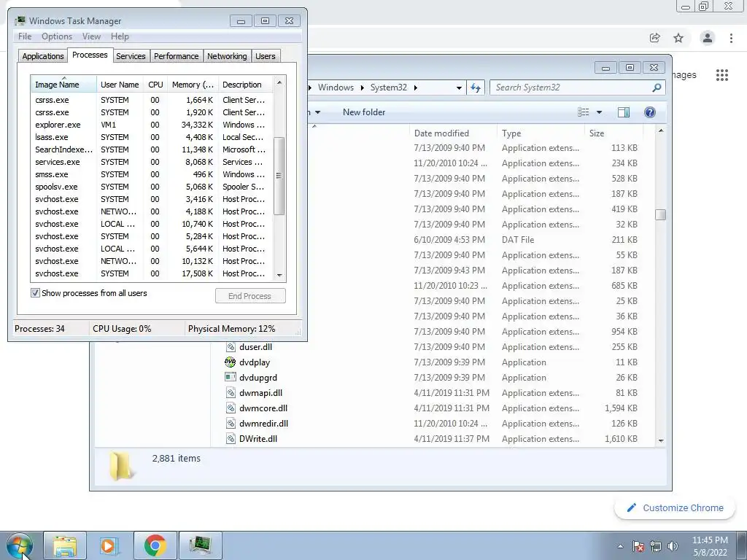Select the smss.exe process row
Screen dimensions: 747x560
152,174
